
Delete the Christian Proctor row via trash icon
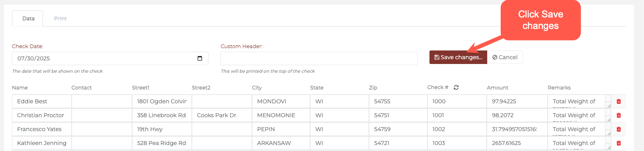pyautogui.click(x=619, y=115)
